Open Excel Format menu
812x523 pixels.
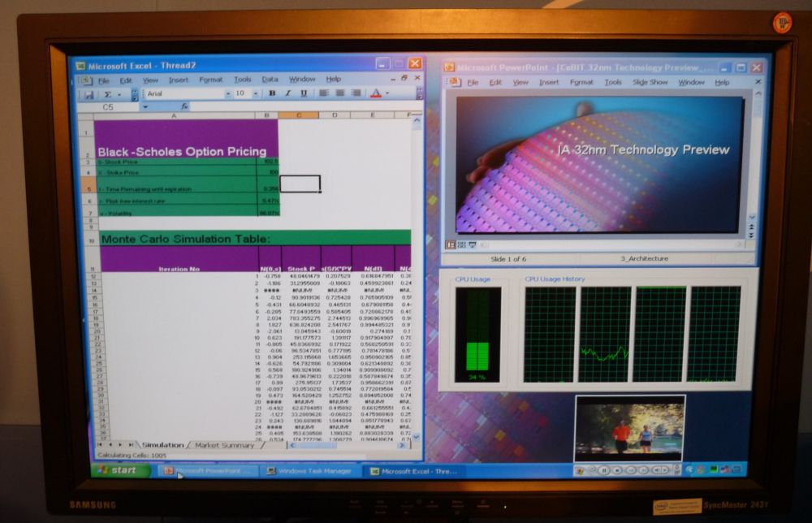tap(210, 80)
